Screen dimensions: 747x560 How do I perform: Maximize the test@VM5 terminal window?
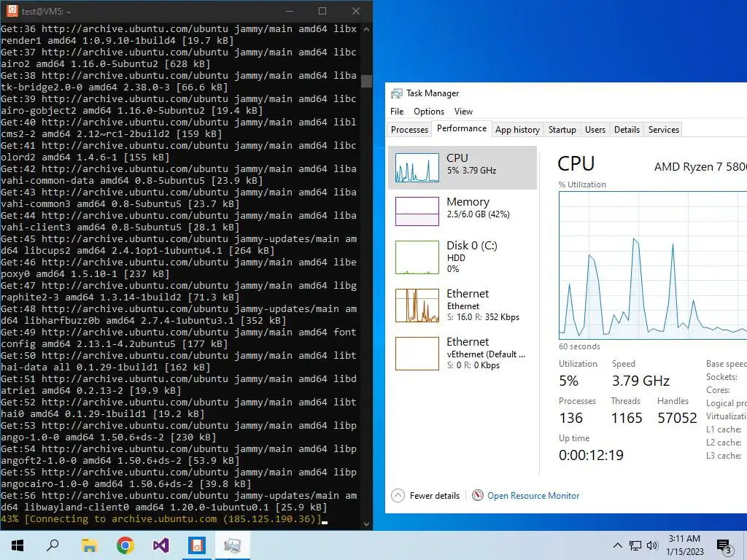point(322,11)
